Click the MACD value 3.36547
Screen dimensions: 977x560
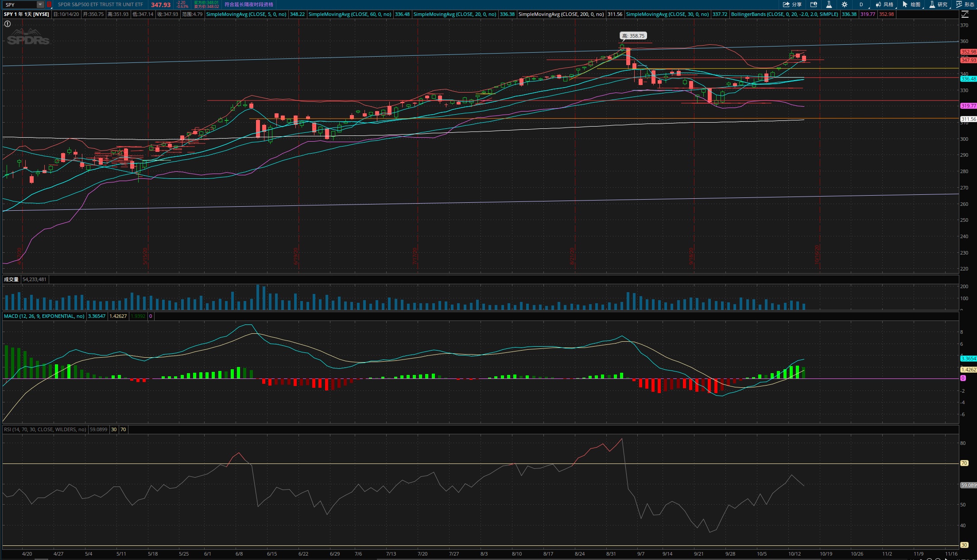click(97, 316)
